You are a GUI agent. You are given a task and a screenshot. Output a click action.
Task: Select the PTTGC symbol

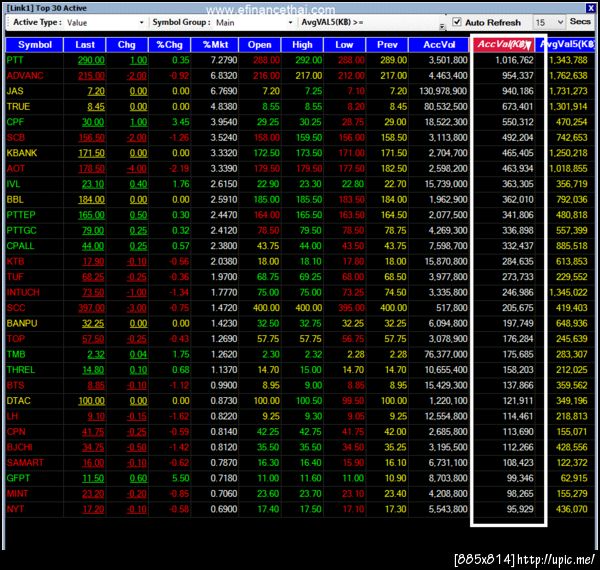(x=21, y=231)
